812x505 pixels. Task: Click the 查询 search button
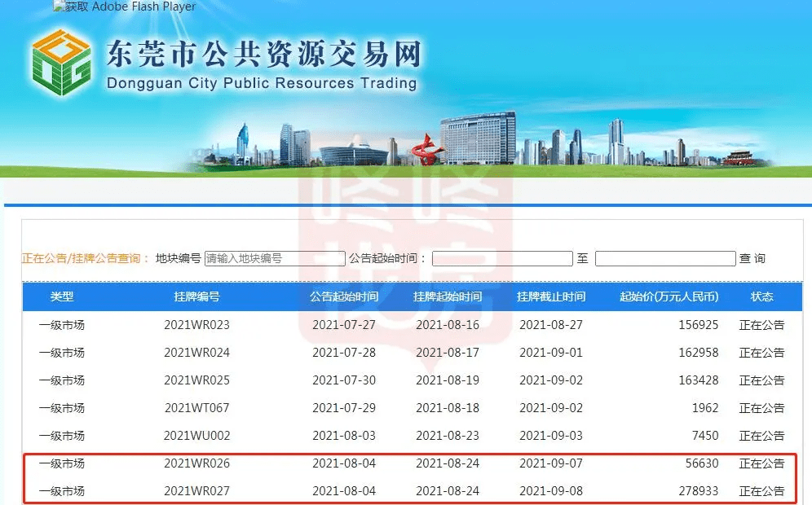[x=752, y=258]
